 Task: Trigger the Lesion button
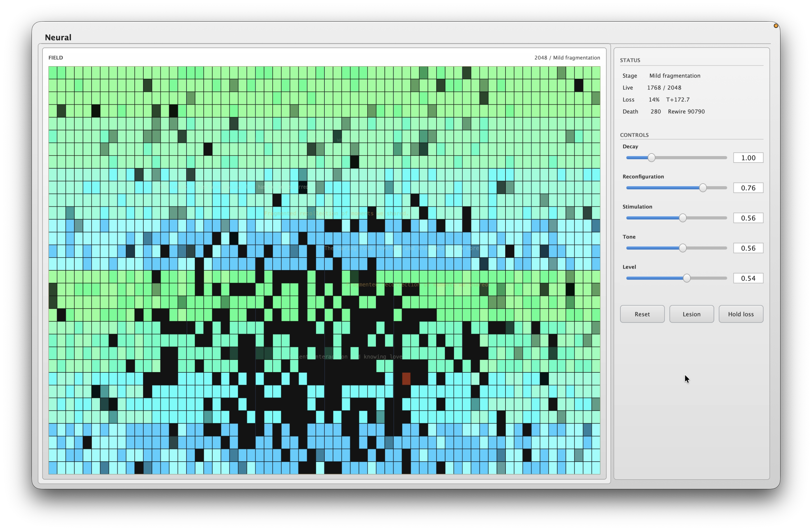coord(691,314)
